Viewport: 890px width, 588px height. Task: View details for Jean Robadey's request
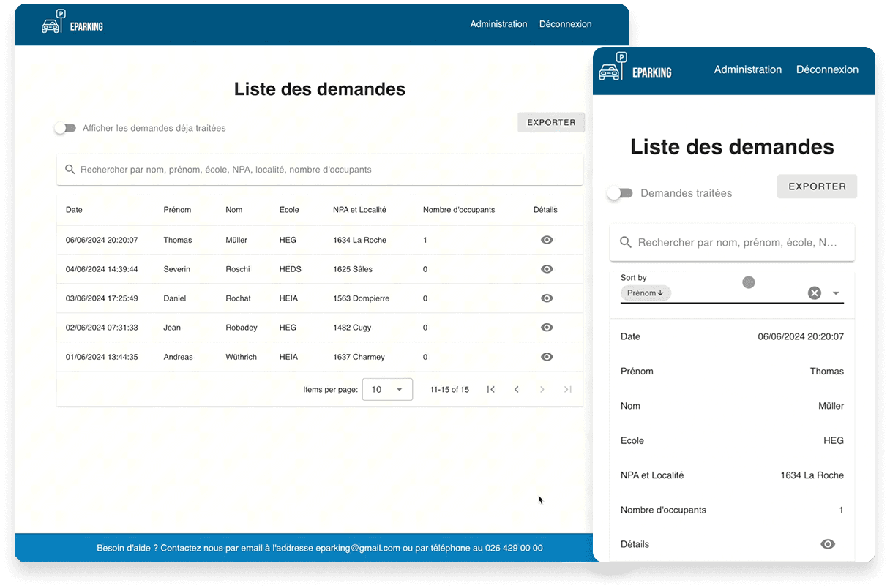pyautogui.click(x=546, y=328)
